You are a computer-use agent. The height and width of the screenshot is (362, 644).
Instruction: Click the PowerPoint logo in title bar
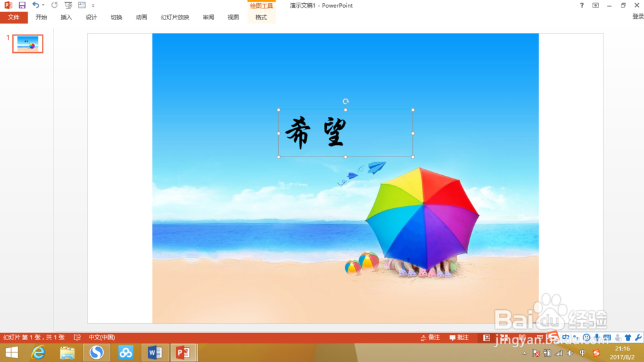(8, 5)
